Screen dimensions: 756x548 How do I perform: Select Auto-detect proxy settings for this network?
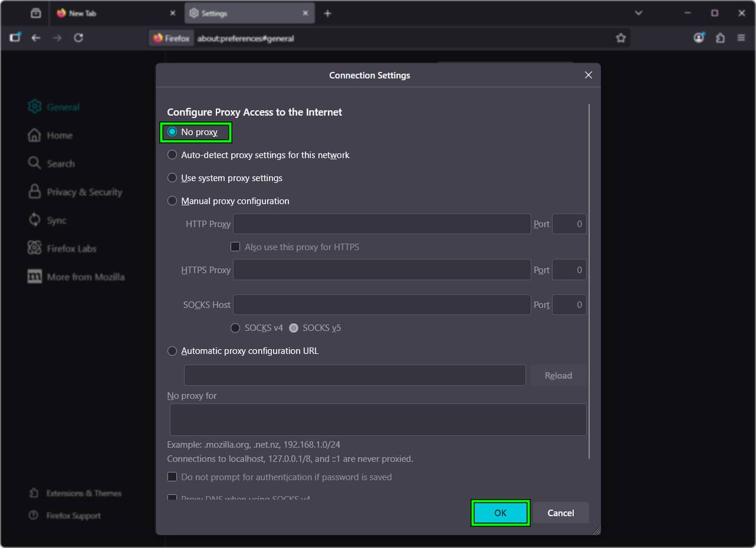tap(172, 155)
